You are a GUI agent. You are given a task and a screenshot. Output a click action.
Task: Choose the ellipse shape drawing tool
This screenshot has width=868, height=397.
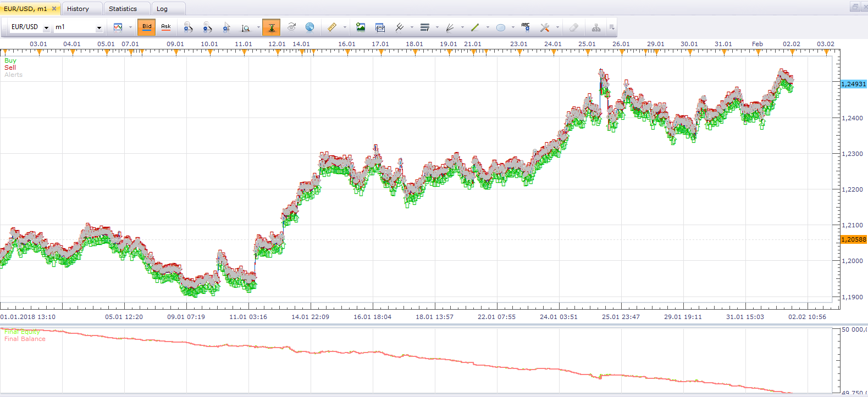[500, 27]
